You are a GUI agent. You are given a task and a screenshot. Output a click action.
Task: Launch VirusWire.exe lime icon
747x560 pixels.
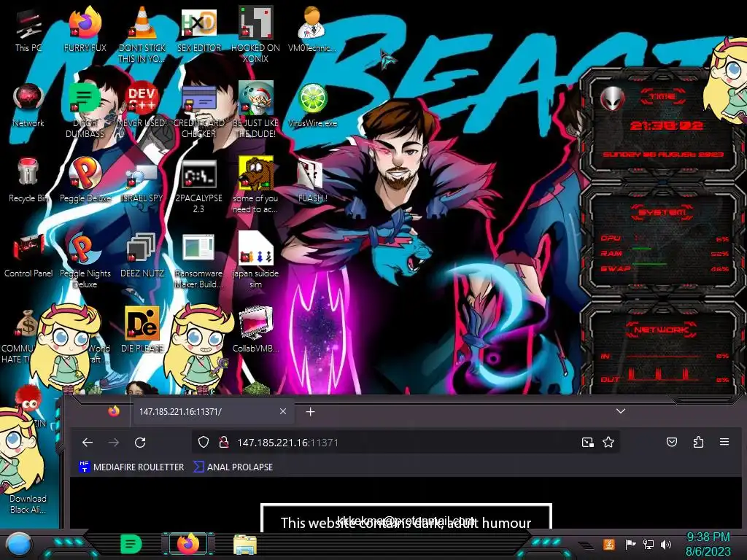pyautogui.click(x=312, y=105)
